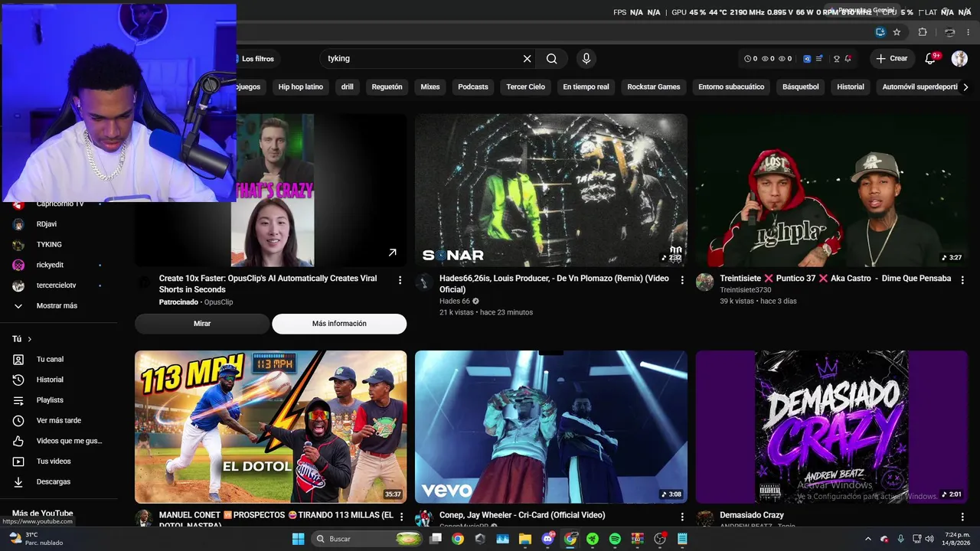Select the Tercer Cielo filter chip
The width and height of the screenshot is (980, 551).
(526, 87)
